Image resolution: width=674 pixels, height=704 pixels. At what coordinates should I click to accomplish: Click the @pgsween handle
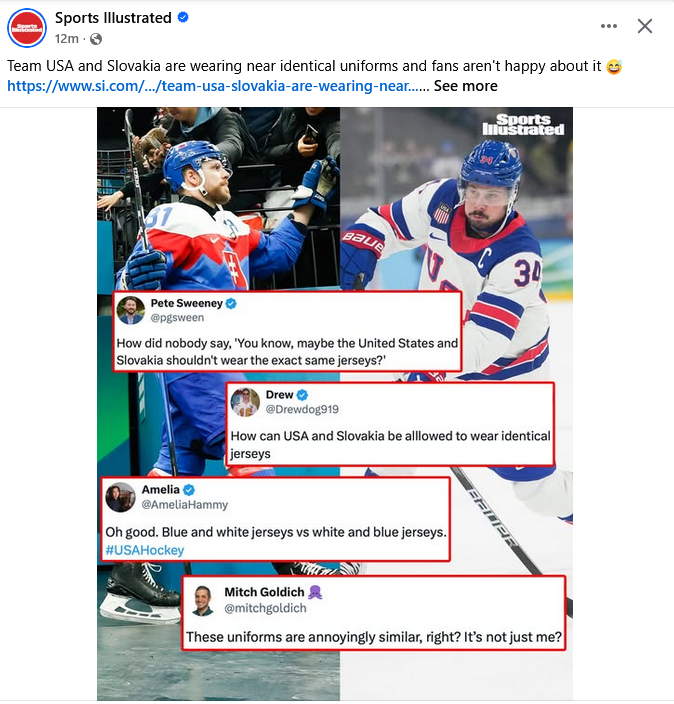click(176, 317)
